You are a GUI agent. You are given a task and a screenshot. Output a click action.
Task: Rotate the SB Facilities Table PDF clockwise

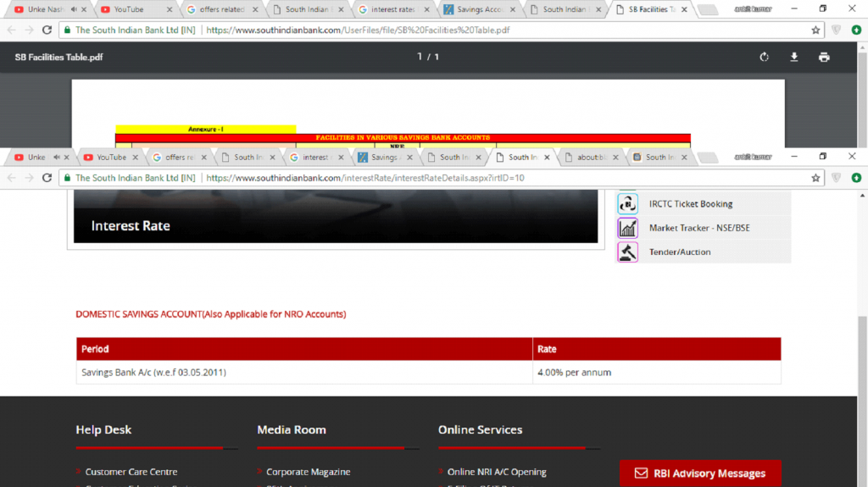(x=764, y=58)
